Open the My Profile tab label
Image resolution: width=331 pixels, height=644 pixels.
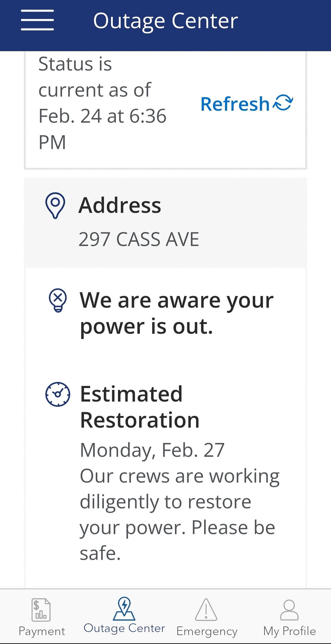click(x=290, y=631)
